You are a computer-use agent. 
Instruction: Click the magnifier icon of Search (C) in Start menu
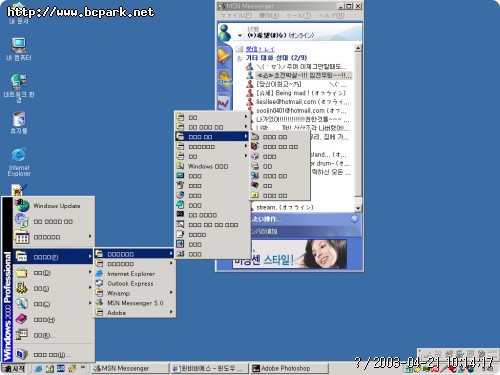[22, 303]
